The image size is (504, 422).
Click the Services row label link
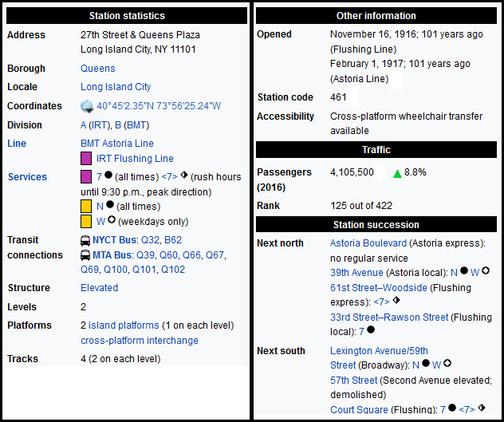[27, 177]
